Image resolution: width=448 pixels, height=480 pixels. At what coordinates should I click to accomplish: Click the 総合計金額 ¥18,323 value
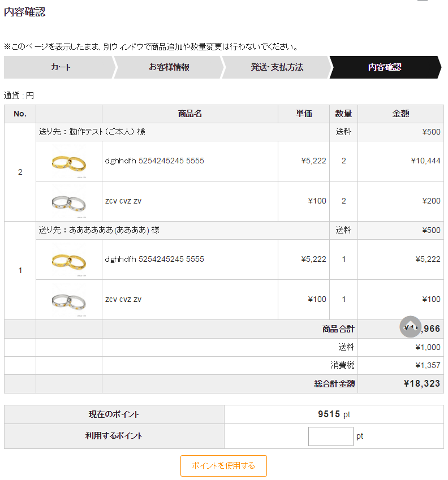(x=421, y=383)
